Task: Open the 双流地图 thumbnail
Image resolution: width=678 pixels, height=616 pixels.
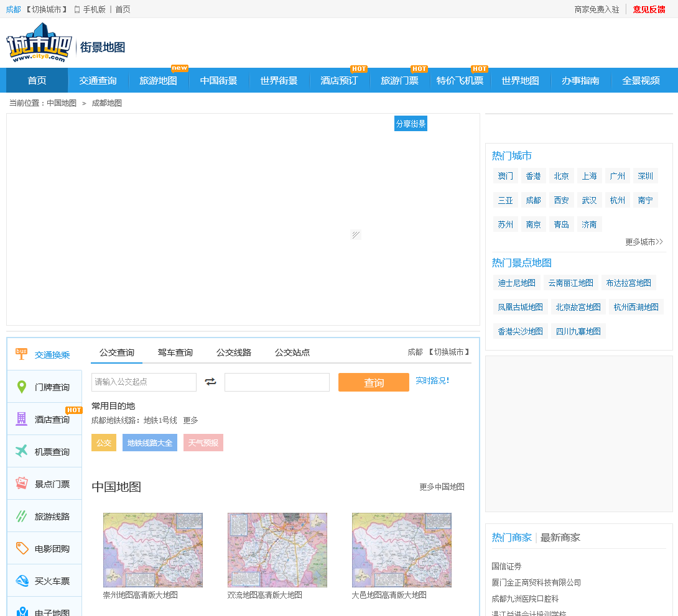Action: click(x=277, y=550)
